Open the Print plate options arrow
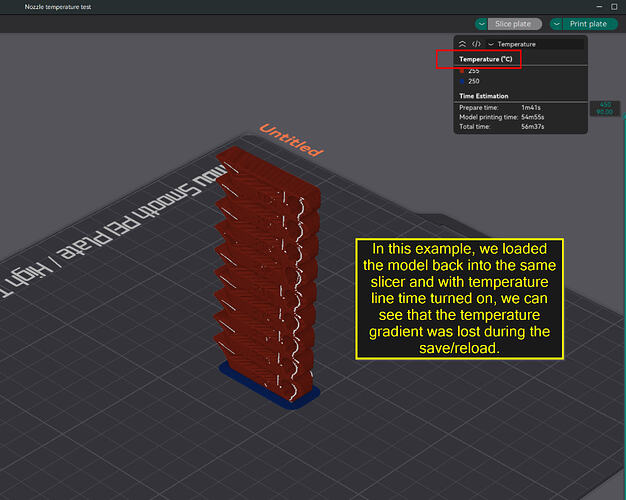Viewport: 626px width, 500px height. pos(556,24)
